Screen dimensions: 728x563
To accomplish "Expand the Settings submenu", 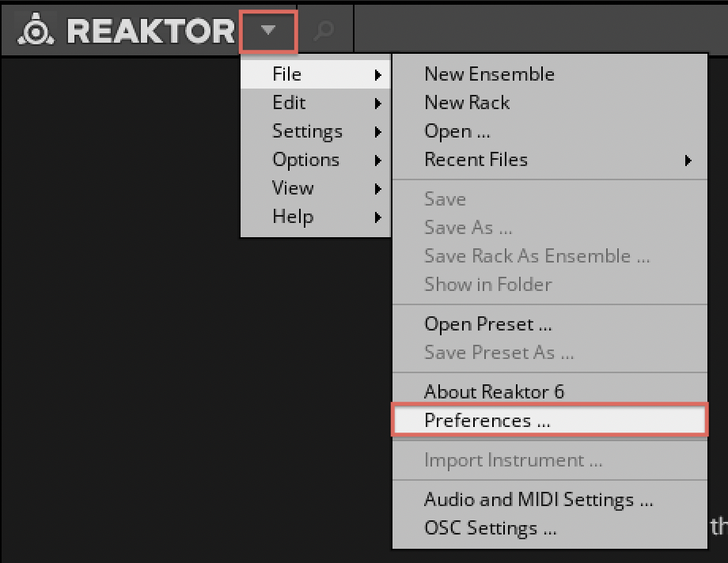I will point(316,131).
